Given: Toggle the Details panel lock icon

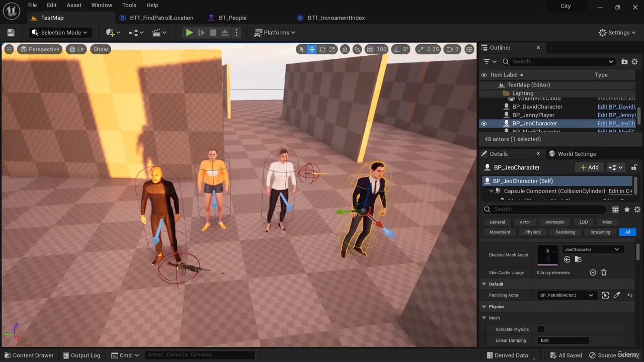Looking at the screenshot, I should (634, 167).
